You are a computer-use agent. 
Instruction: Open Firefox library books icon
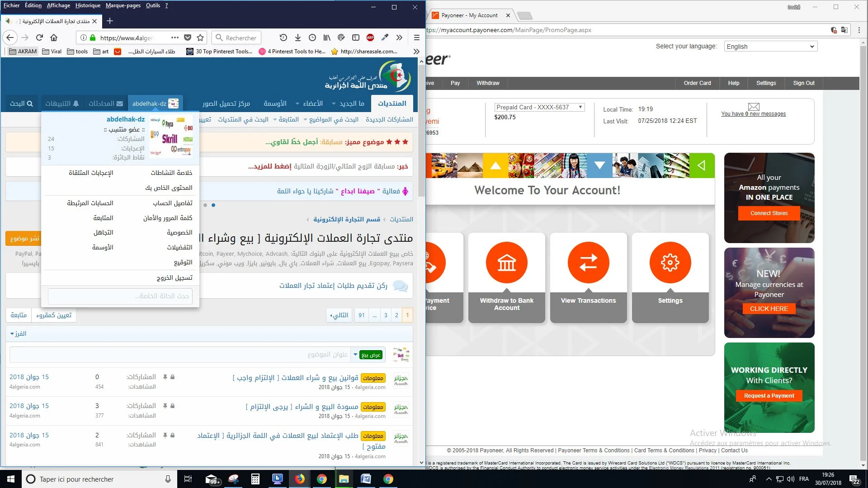click(327, 38)
